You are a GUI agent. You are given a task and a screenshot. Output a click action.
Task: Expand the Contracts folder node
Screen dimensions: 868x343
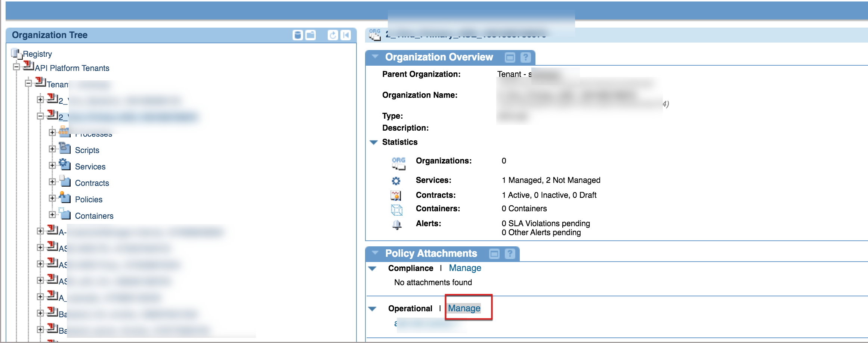(52, 182)
